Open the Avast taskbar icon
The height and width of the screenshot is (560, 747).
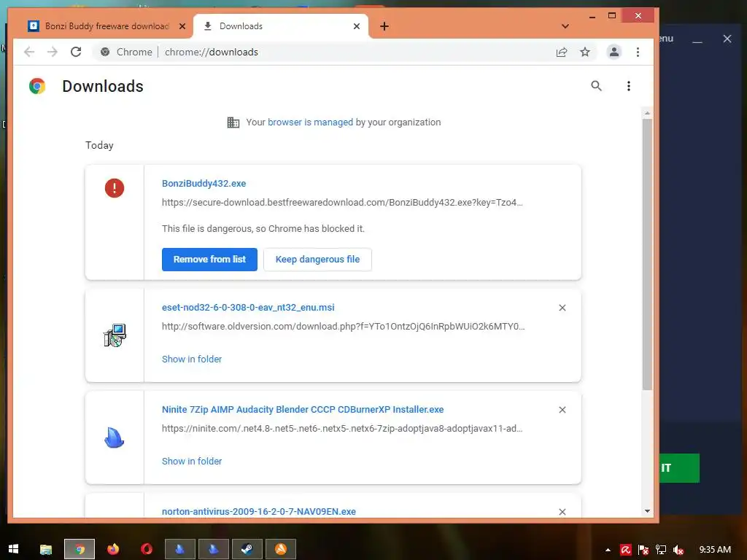pos(281,549)
